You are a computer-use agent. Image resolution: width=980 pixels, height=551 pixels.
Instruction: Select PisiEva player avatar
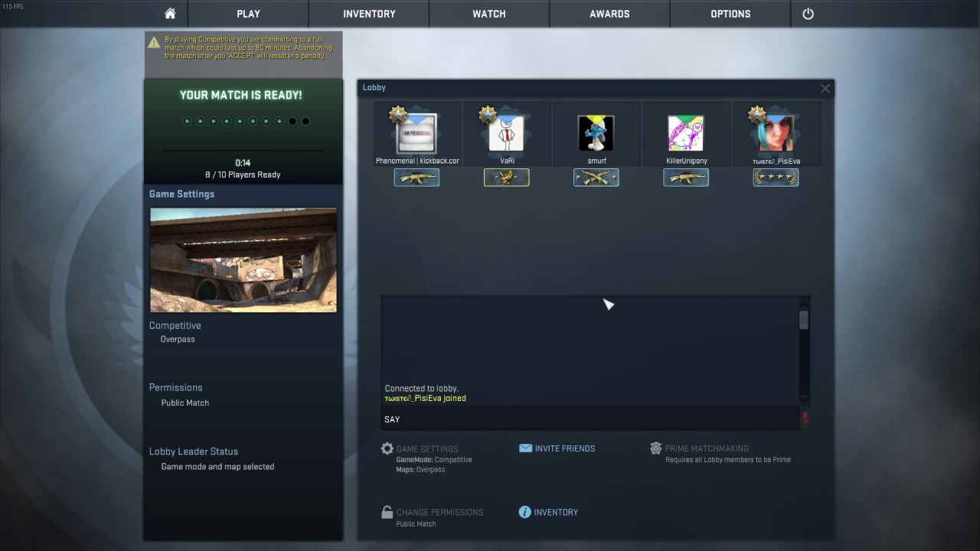coord(776,133)
